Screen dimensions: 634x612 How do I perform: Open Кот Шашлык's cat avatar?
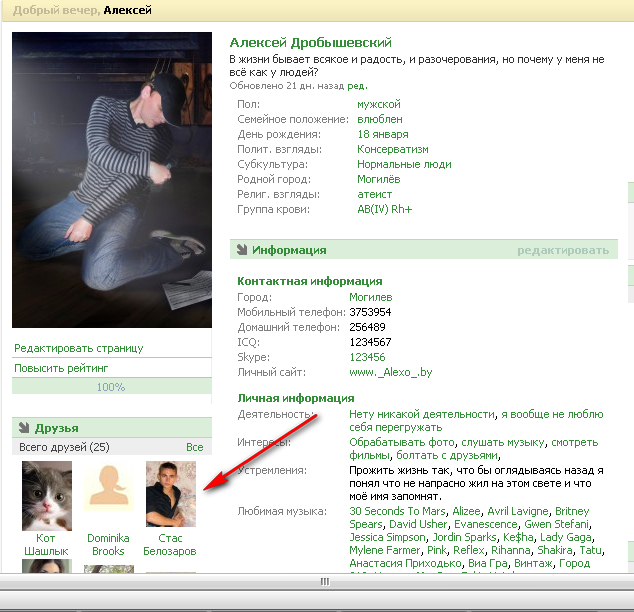[x=47, y=496]
